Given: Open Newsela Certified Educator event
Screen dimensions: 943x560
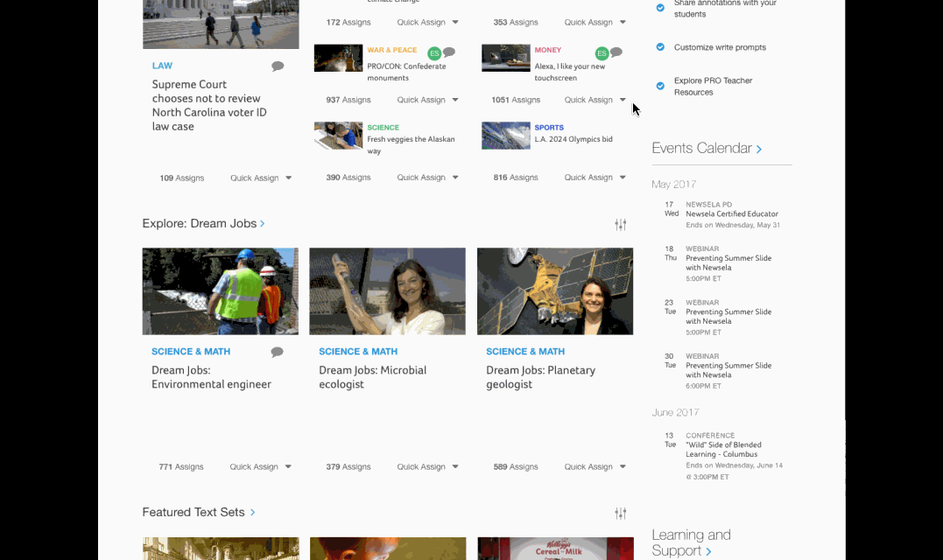Looking at the screenshot, I should click(x=731, y=213).
